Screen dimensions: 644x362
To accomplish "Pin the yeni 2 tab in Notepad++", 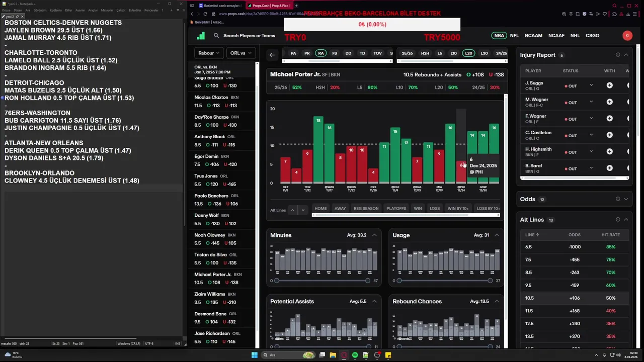I will coord(16,17).
